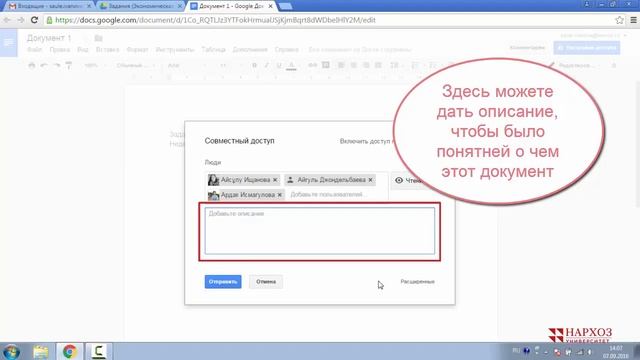Insert a link with toolbar icon
Viewport: 640px width, 360px height.
(312, 65)
